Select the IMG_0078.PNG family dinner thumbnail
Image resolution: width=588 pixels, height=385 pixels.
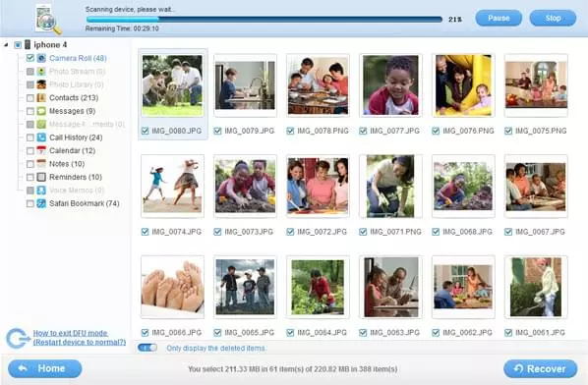pos(318,85)
